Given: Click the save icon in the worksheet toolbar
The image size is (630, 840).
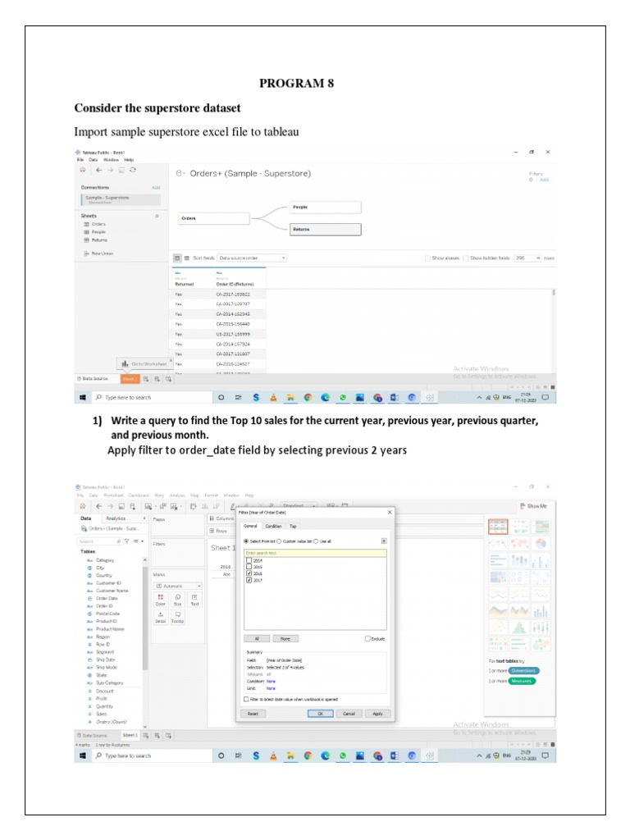Looking at the screenshot, I should click(x=121, y=506).
